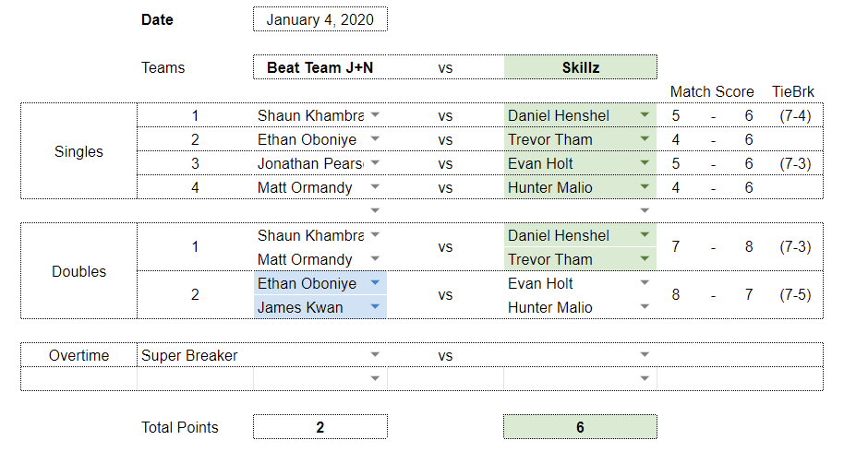This screenshot has width=868, height=464.
Task: Expand the green Daniel Henshel singles dropdown
Action: coord(645,115)
